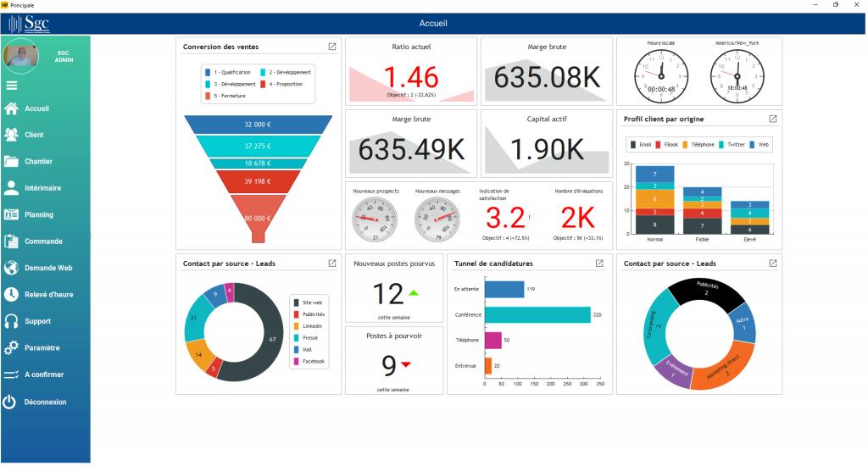The width and height of the screenshot is (868, 466).
Task: Click the Relevé d'heure clock icon
Action: coord(11,295)
